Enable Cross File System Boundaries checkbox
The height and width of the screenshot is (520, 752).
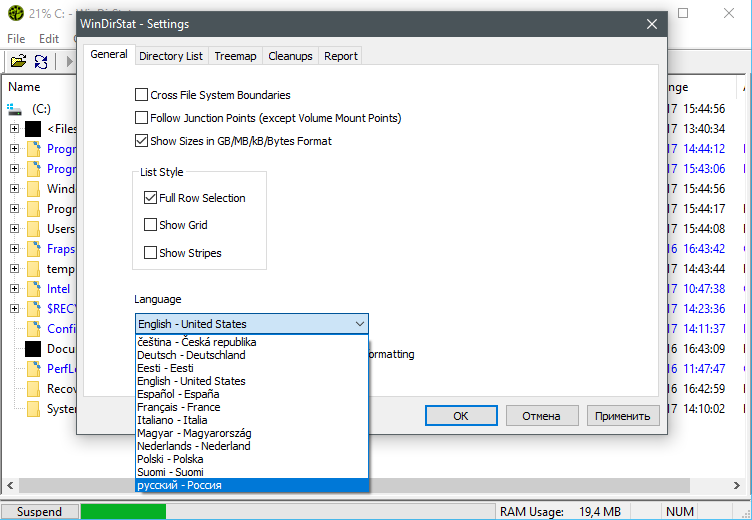click(x=141, y=95)
